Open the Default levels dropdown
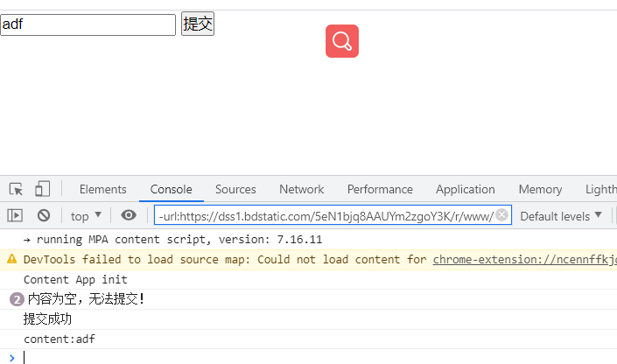This screenshot has height=364, width=617. coord(561,215)
